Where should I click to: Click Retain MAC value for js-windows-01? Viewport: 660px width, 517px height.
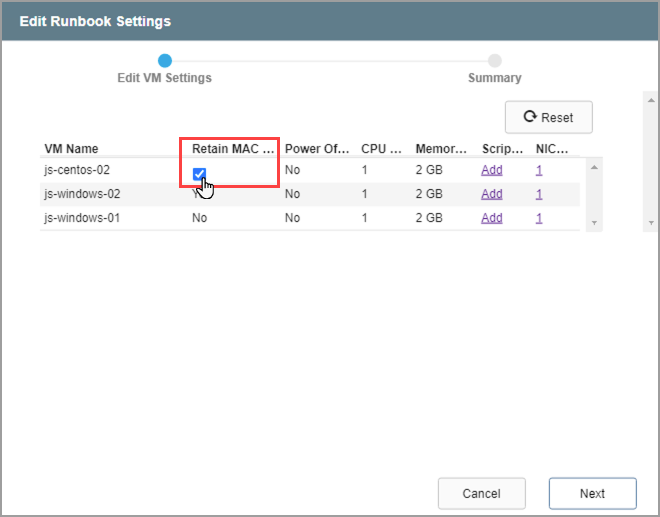[x=200, y=218]
